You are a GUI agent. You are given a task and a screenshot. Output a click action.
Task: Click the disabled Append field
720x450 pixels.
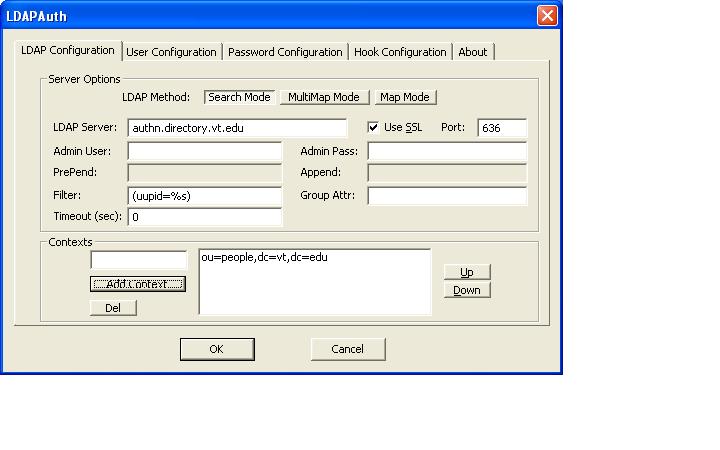coord(447,173)
